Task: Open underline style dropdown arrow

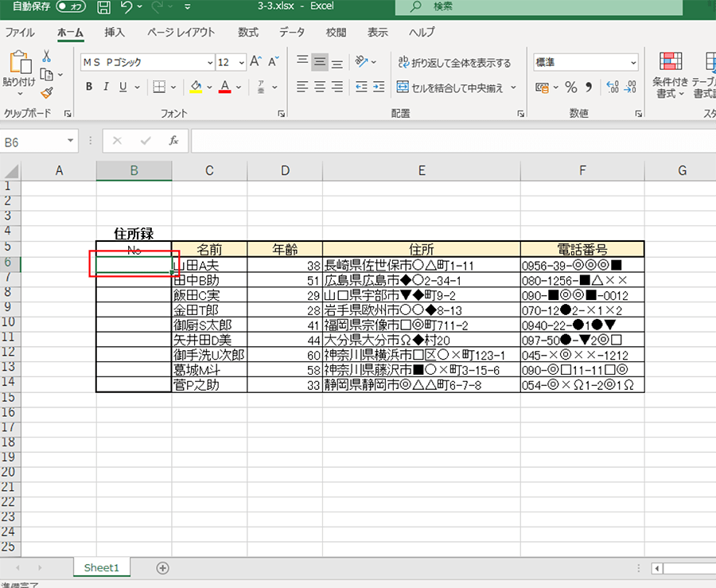Action: click(x=137, y=87)
